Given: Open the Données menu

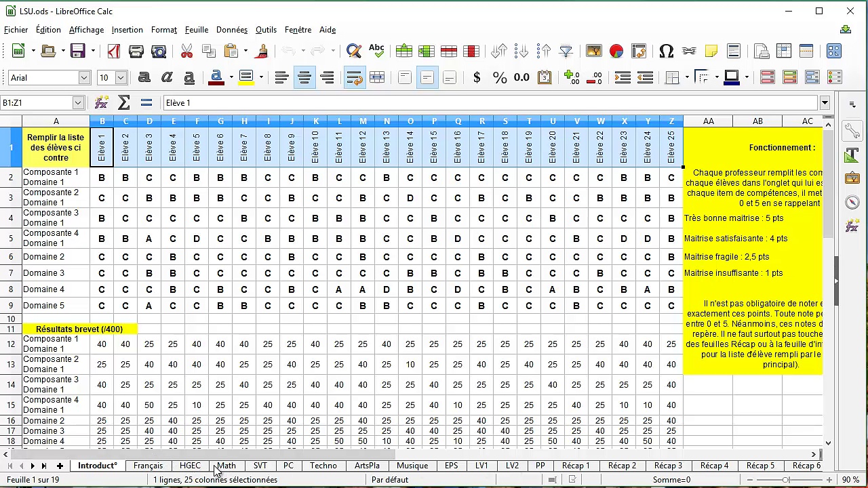Looking at the screenshot, I should coord(231,30).
